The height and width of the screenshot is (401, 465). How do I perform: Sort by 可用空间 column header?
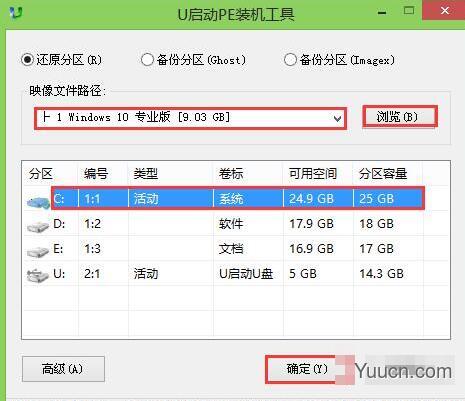click(313, 174)
